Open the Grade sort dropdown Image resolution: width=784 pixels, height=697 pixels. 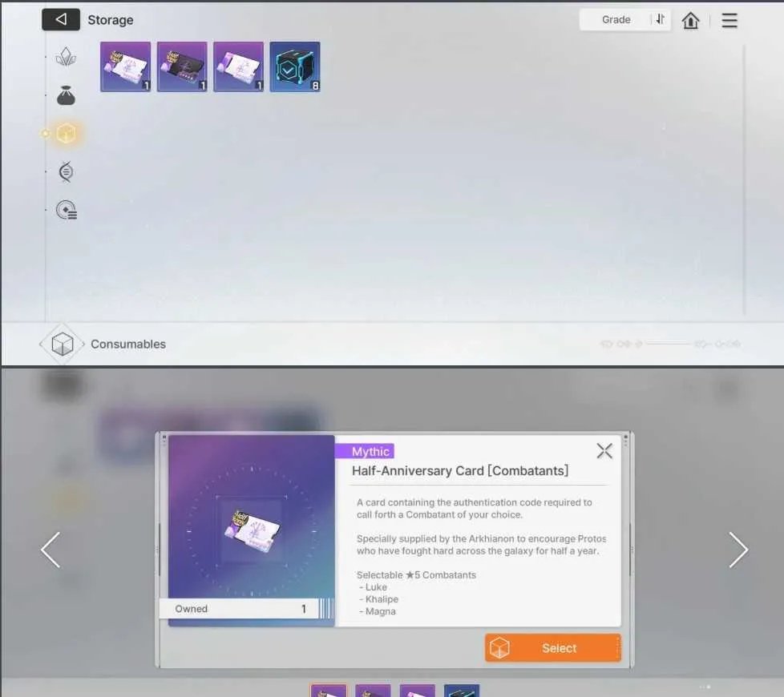click(x=616, y=19)
